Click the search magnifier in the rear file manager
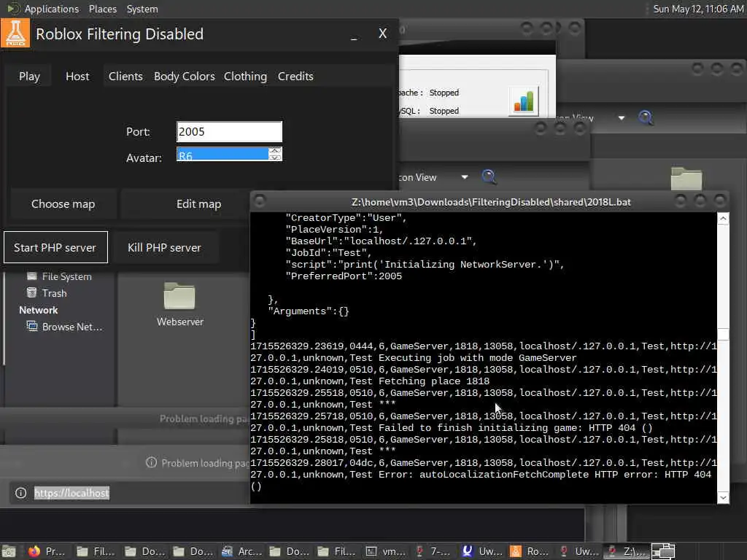Screen dimensions: 747x560 [646, 117]
